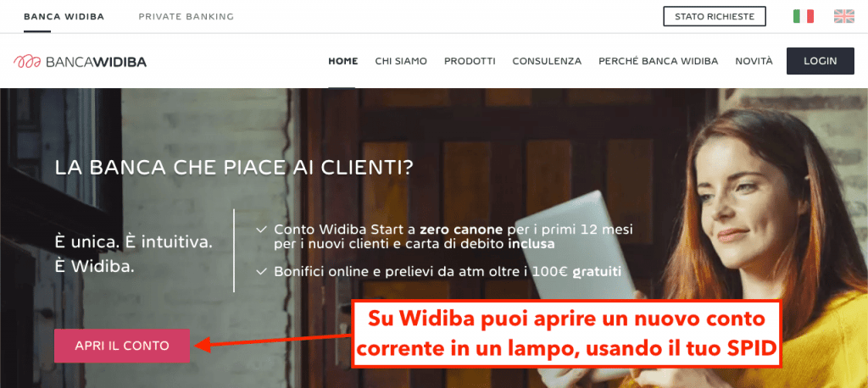This screenshot has height=388, width=868.
Task: Click the 'È unica. È intuitiva.' slogan
Action: coord(133,242)
